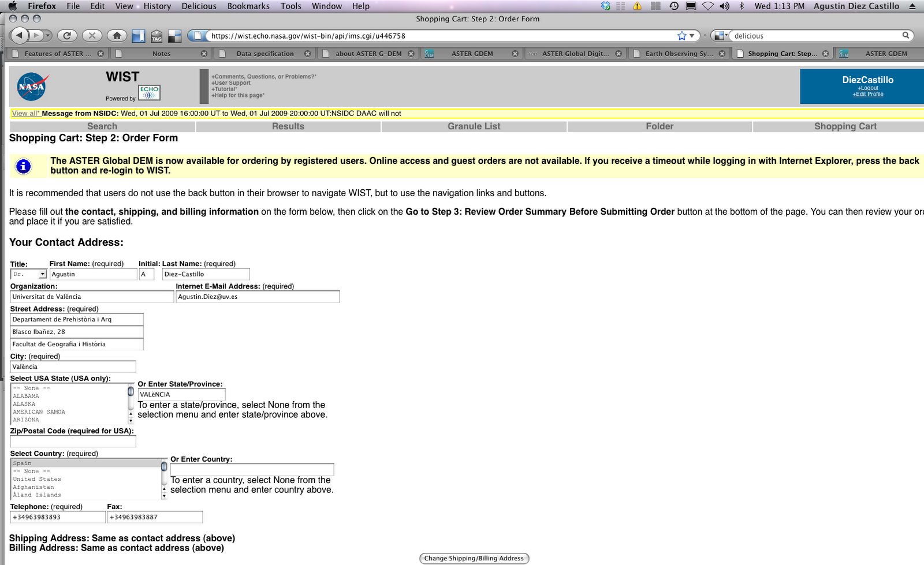Click the eject icon in menu bar
The width and height of the screenshot is (924, 565).
click(912, 6)
